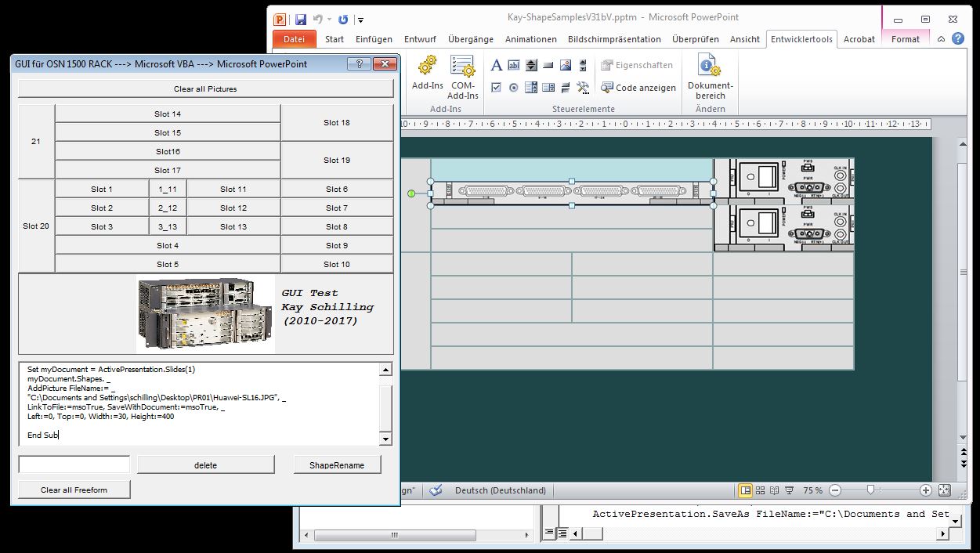Screen dimensions: 980x553
Task: Click the text field beside delete
Action: click(x=74, y=464)
